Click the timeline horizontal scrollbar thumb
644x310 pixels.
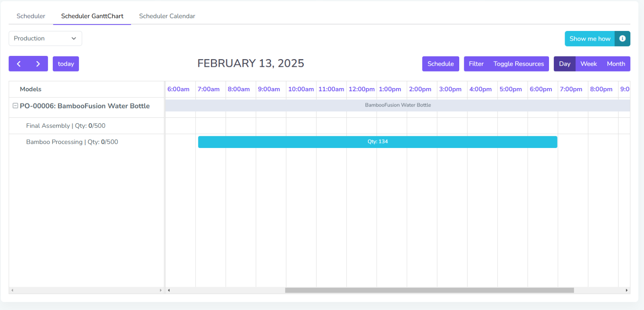(x=429, y=290)
